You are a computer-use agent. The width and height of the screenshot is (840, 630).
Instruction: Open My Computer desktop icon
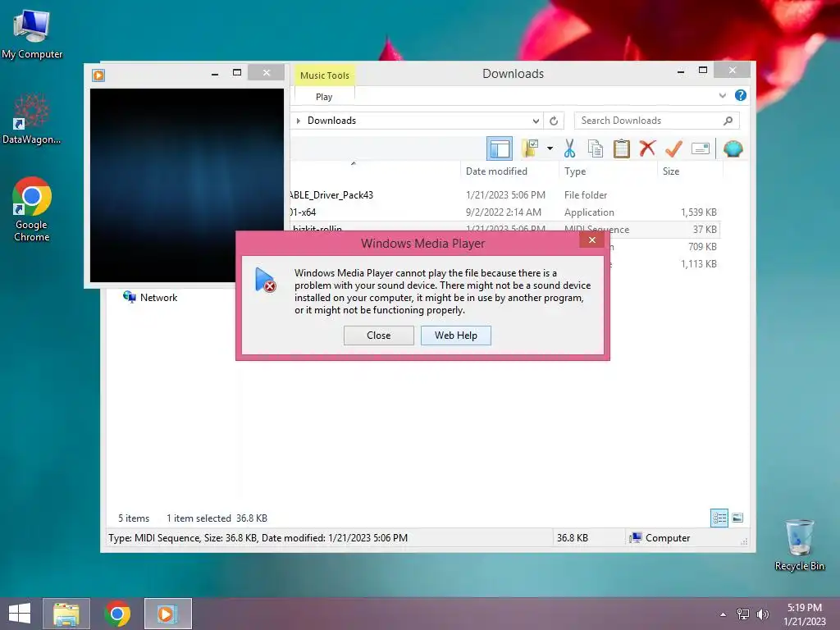pos(32,34)
